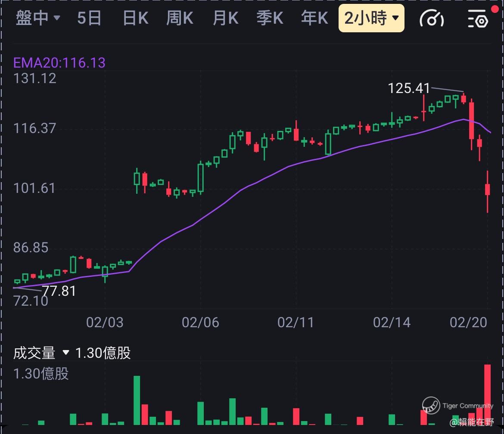The width and height of the screenshot is (504, 434).
Task: Click the tallest red volume bar
Action: 488,394
